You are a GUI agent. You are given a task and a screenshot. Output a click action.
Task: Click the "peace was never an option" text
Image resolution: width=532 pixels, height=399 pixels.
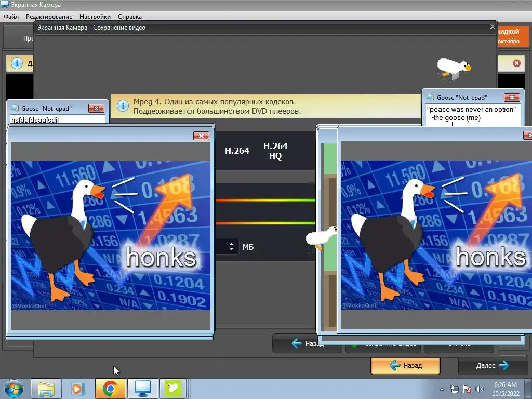point(471,109)
